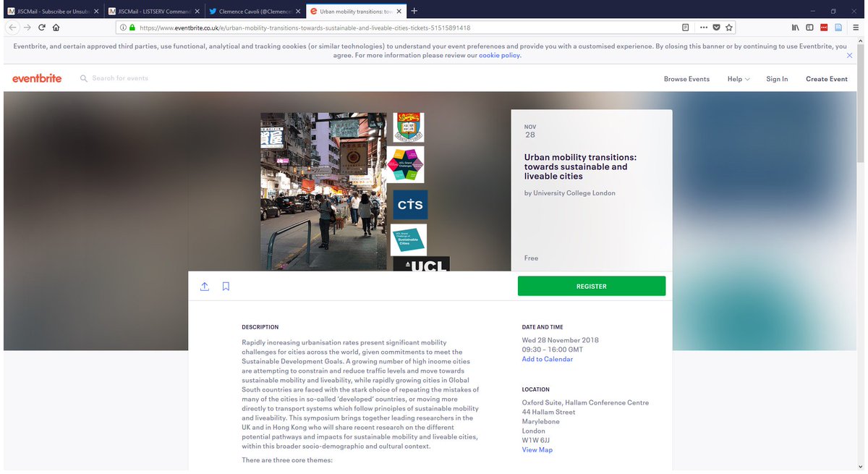The image size is (868, 474).
Task: Click 'There are three core themes:' text
Action: coord(287,460)
